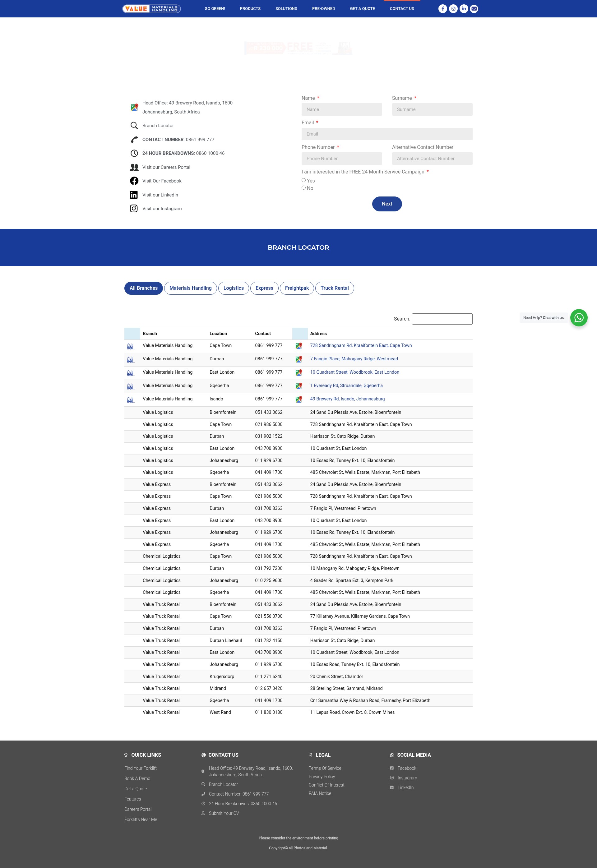The image size is (597, 868).
Task: Open the PRODUCTS menu
Action: tap(250, 9)
